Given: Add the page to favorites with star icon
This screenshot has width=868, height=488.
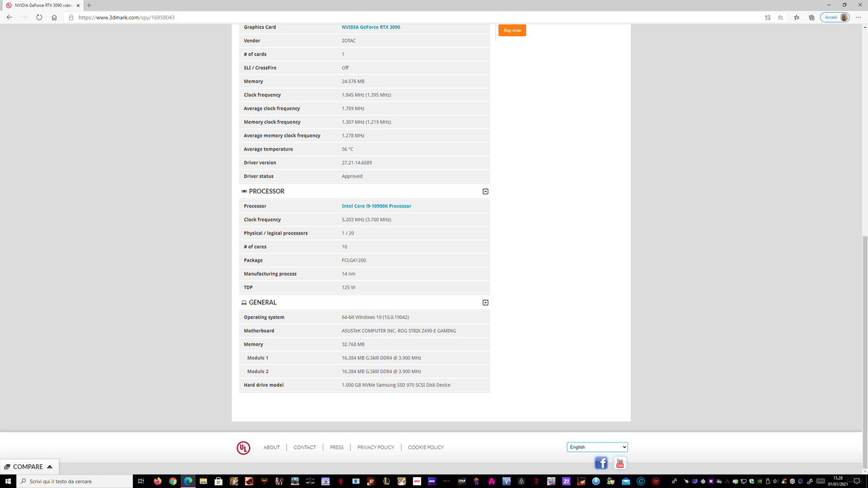Looking at the screenshot, I should pyautogui.click(x=780, y=18).
